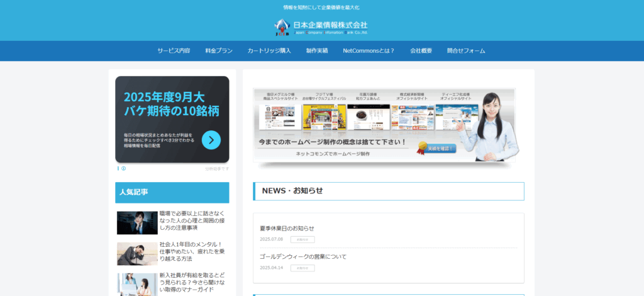The image size is (644, 296).
Task: Open NetCommonsとは？ in the top menu
Action: pyautogui.click(x=369, y=50)
